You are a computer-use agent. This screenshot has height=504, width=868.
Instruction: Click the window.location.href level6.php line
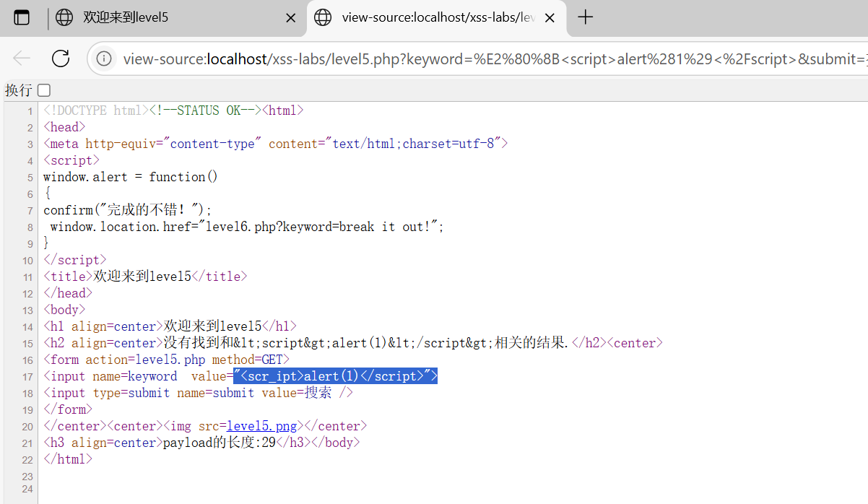247,227
